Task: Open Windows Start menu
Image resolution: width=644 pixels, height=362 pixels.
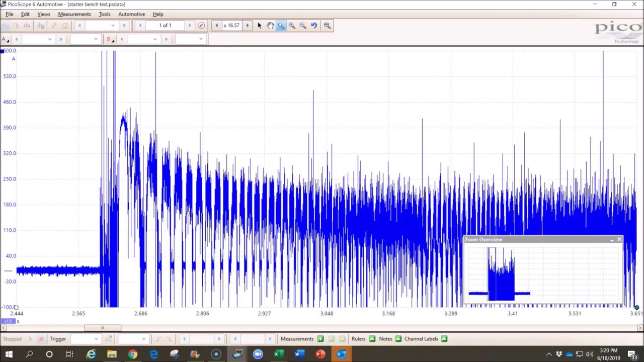Action: (x=9, y=354)
